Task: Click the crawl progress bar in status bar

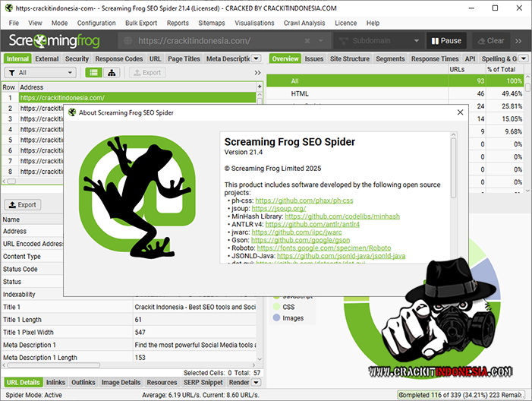Action: coord(461,395)
